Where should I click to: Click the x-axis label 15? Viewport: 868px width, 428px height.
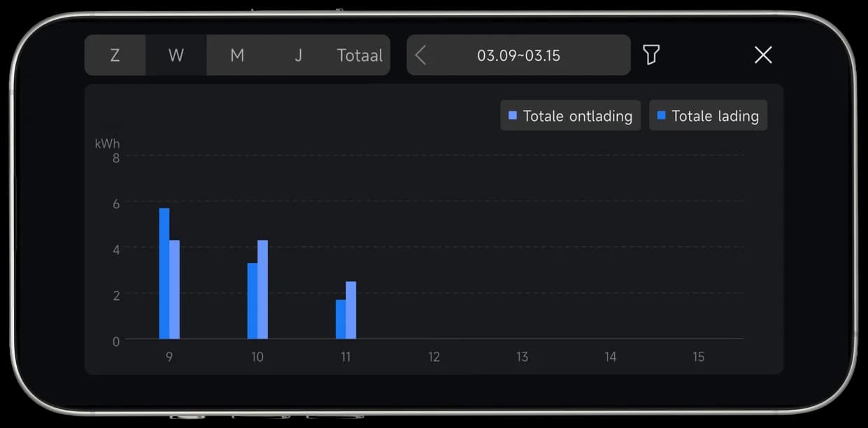click(698, 357)
